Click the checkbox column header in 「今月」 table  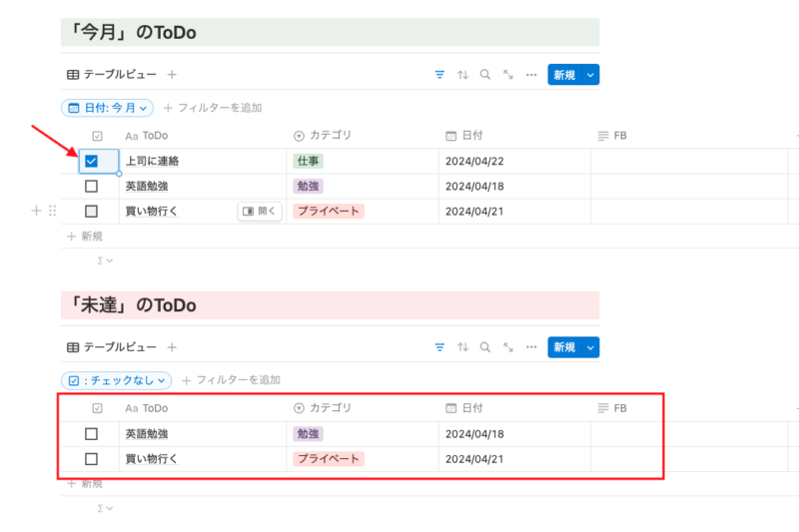(x=97, y=136)
